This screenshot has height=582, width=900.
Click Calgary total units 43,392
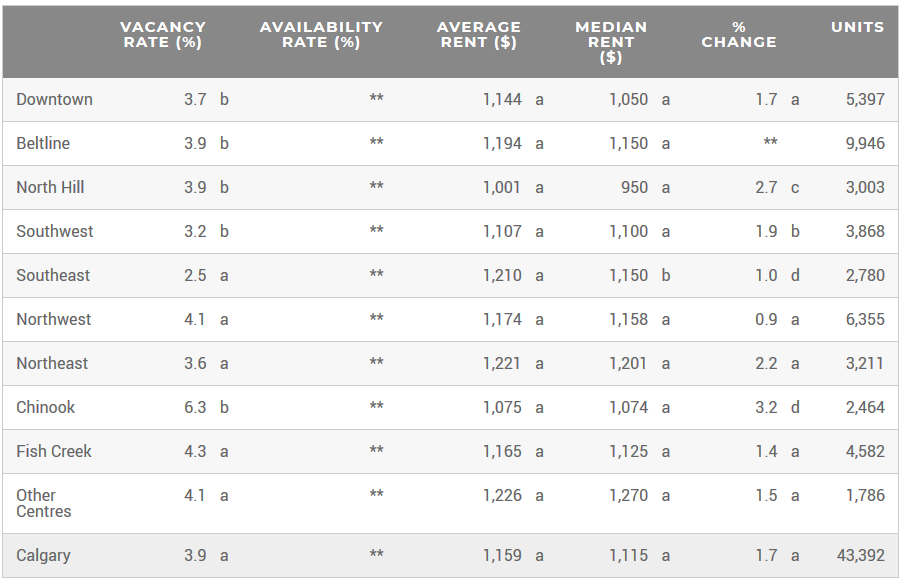(860, 555)
